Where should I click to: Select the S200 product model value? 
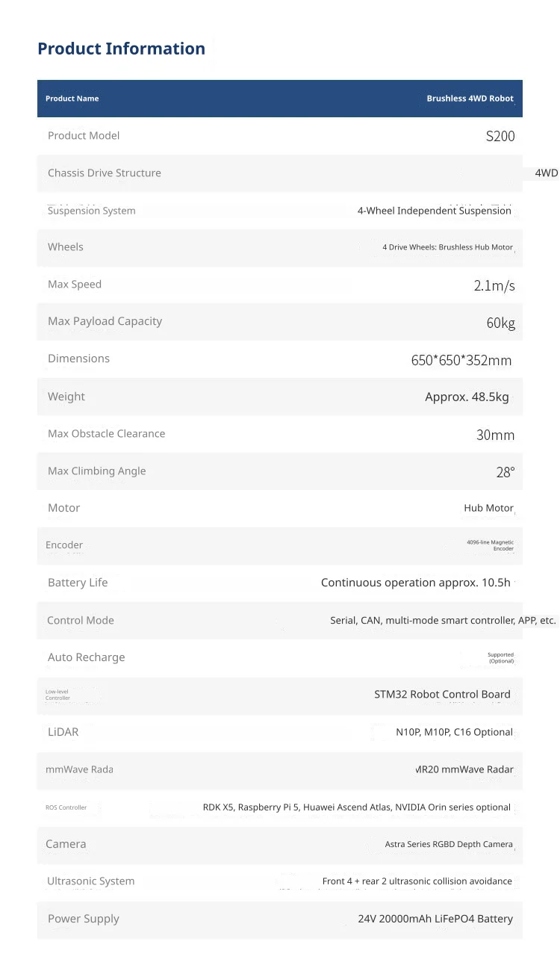click(x=500, y=136)
